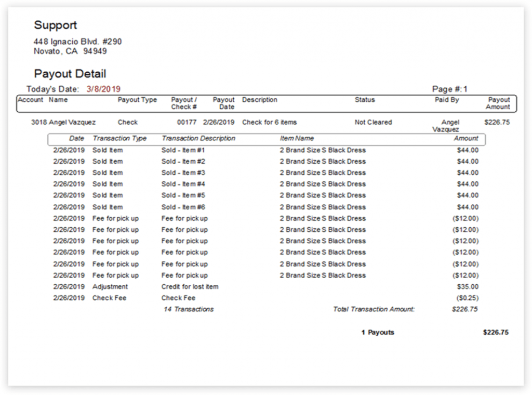Select the Transaction Type sub-header
This screenshot has height=395, width=532.
(x=119, y=139)
